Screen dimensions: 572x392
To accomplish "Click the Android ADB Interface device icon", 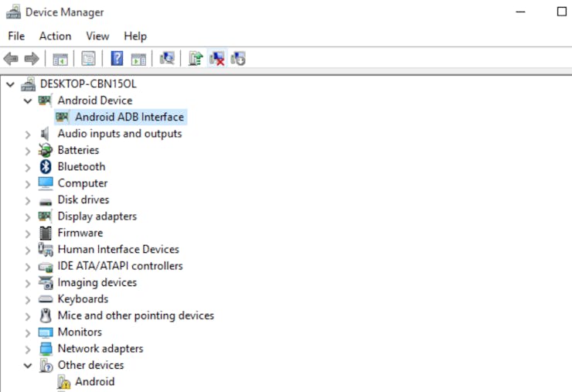I will (62, 117).
